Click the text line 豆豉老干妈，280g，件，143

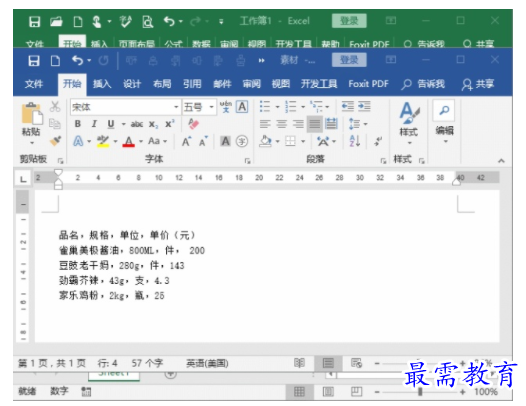click(122, 266)
